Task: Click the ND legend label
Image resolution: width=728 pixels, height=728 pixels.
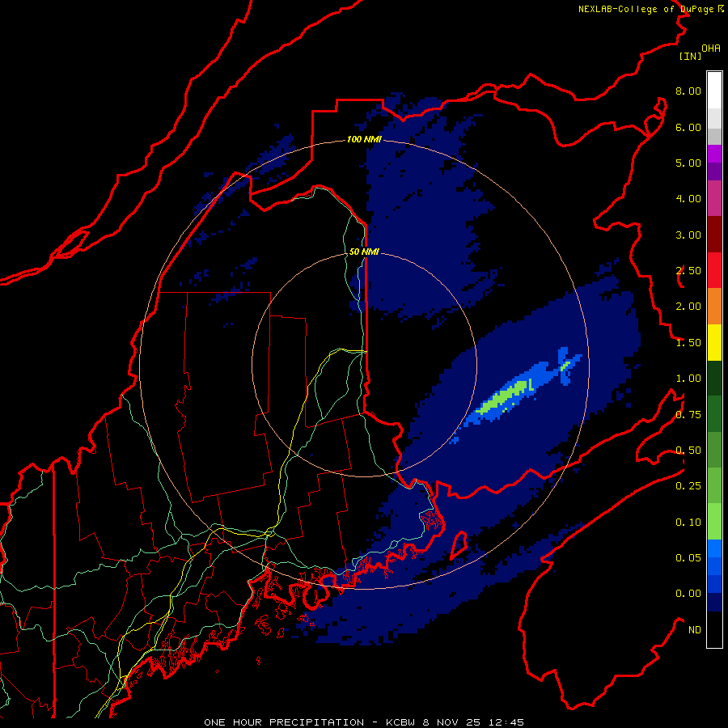Action: pyautogui.click(x=695, y=630)
